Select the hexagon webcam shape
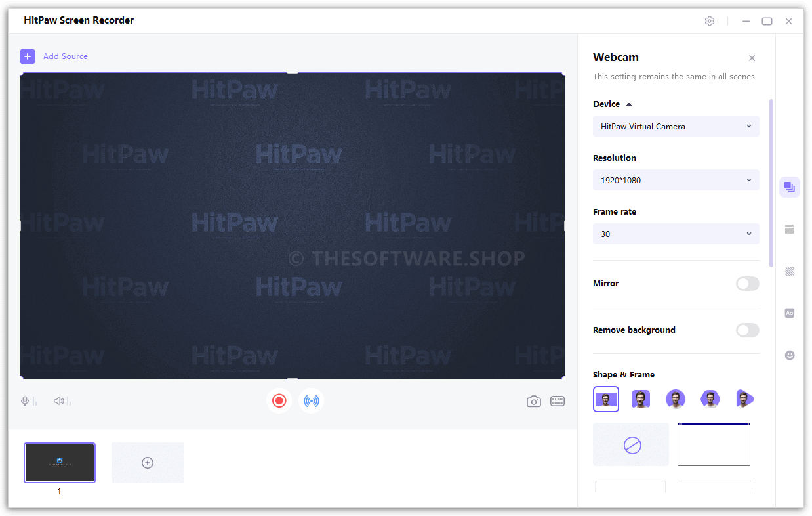This screenshot has width=812, height=516. click(710, 399)
